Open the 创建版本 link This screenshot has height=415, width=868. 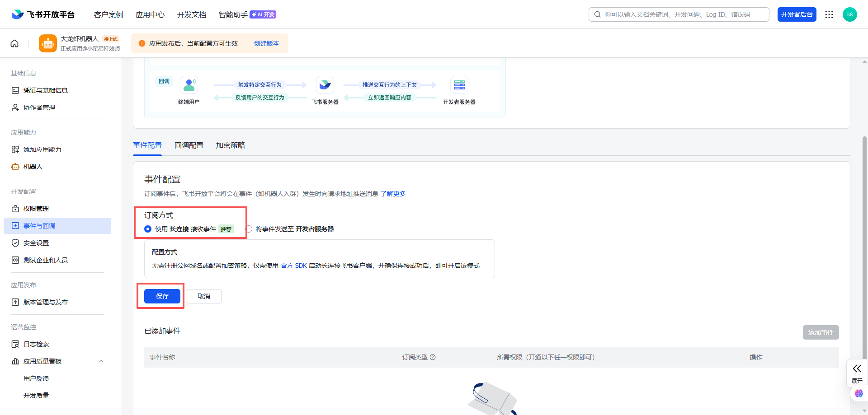click(266, 43)
